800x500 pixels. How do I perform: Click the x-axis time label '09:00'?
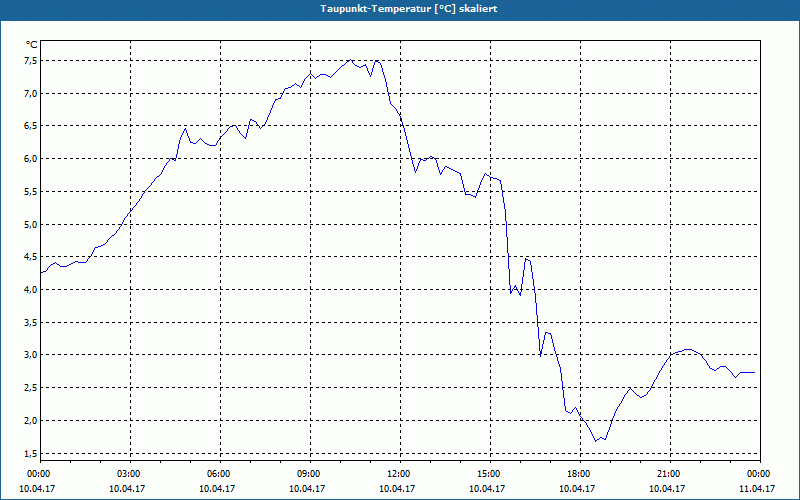(x=310, y=474)
